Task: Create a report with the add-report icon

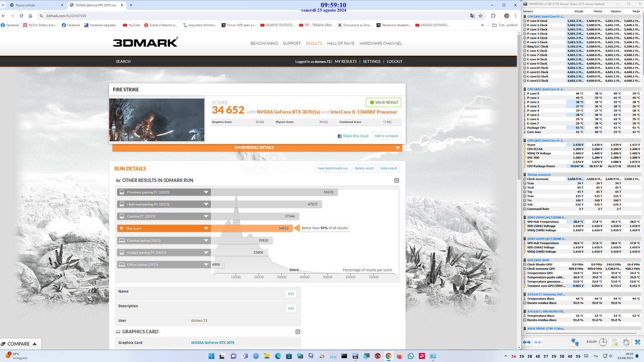Action: [614, 342]
